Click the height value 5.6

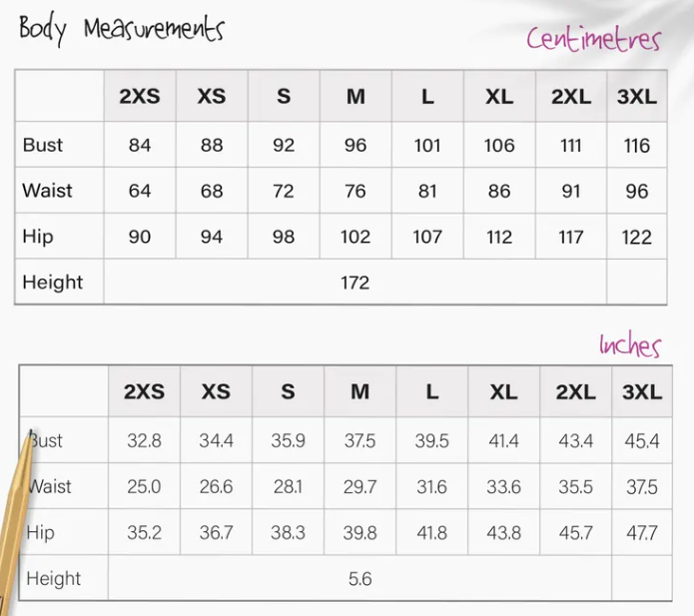click(x=359, y=578)
